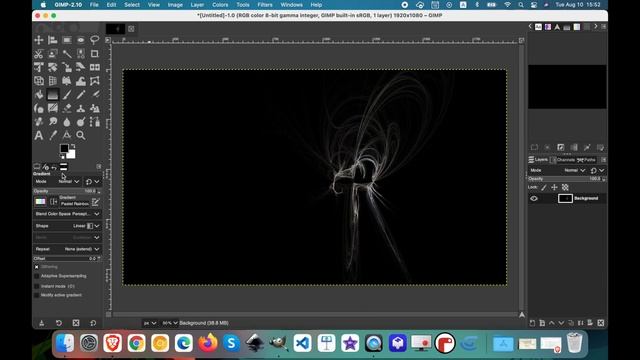Select the Flip tool
Viewport: 640px width, 360px height.
pos(94,67)
